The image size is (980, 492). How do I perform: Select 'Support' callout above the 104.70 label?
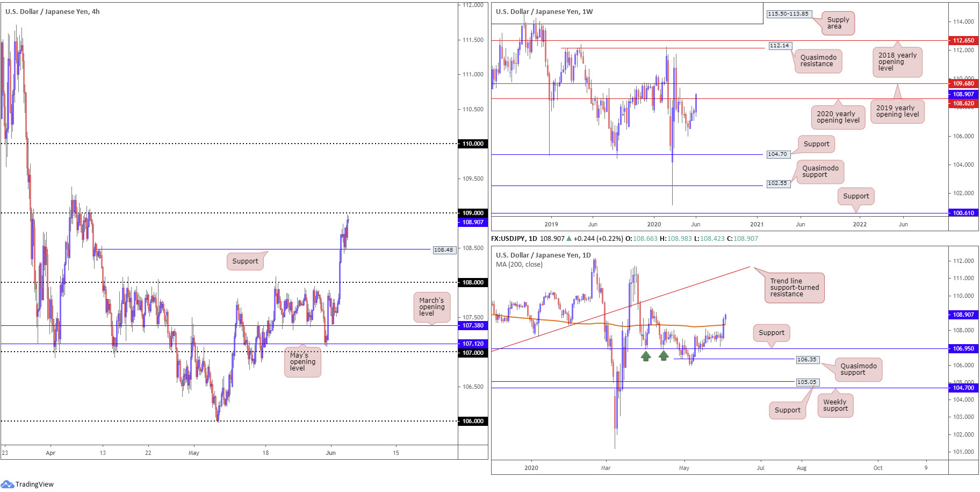pyautogui.click(x=816, y=144)
